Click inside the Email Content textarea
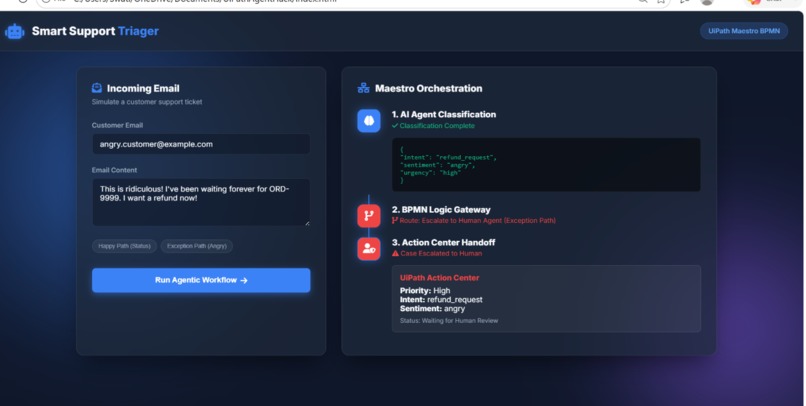806x406 pixels. coord(201,202)
